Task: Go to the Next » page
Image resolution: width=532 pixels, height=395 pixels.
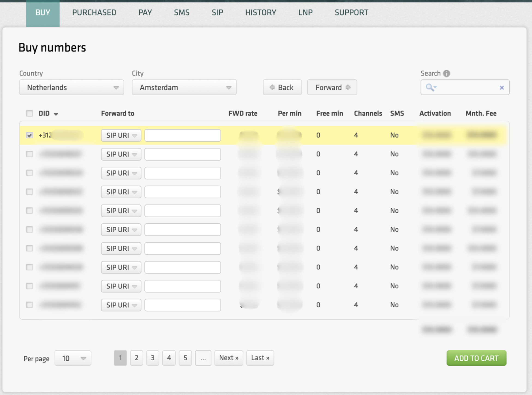Action: tap(229, 358)
